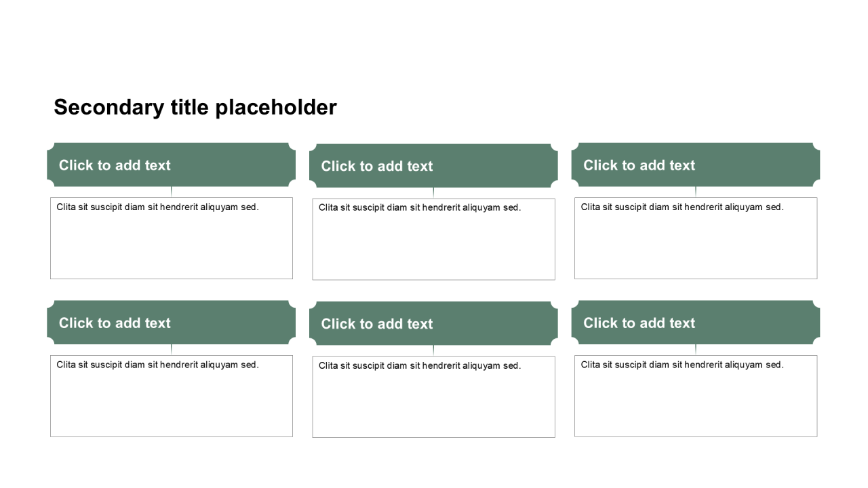Image resolution: width=868 pixels, height=488 pixels.
Task: Click empty space inside the top-left description box
Action: pos(172,247)
